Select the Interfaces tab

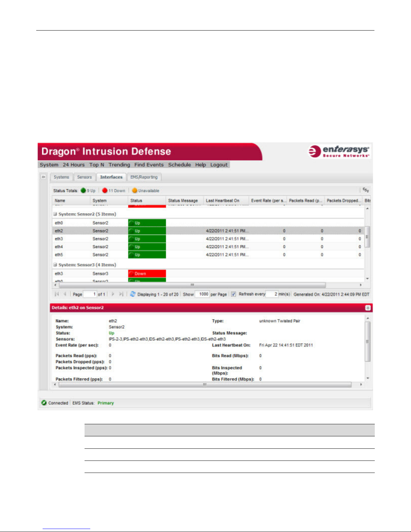tap(111, 177)
